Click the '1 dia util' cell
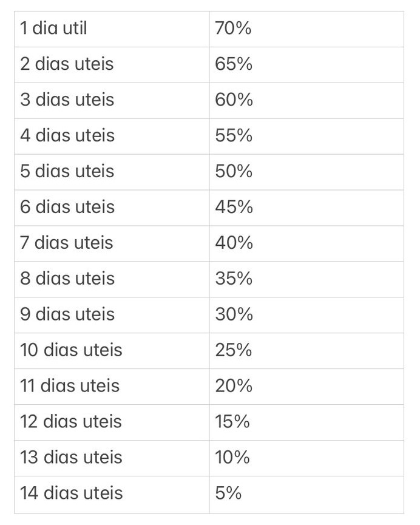This screenshot has height=525, width=420. click(x=53, y=29)
